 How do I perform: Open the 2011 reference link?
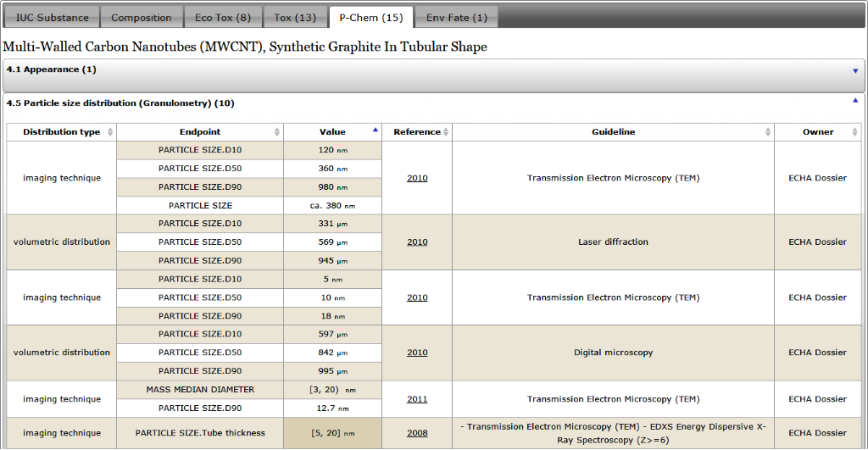click(x=417, y=399)
